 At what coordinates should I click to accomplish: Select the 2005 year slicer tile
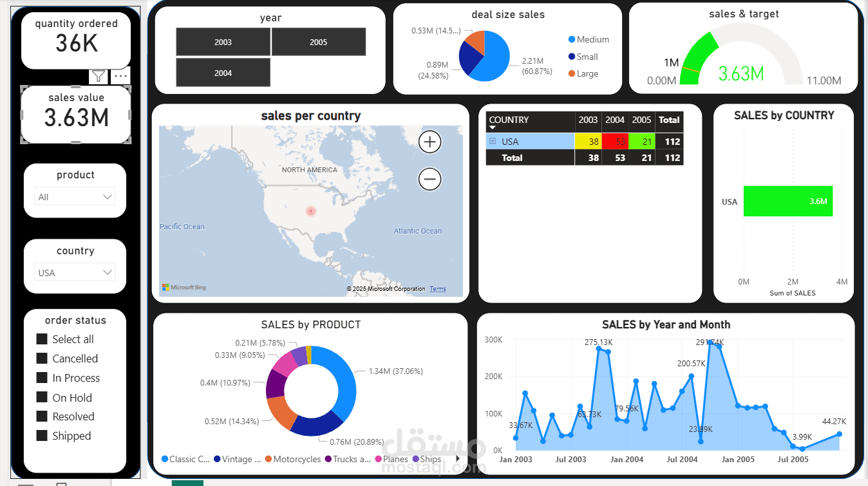[x=319, y=42]
